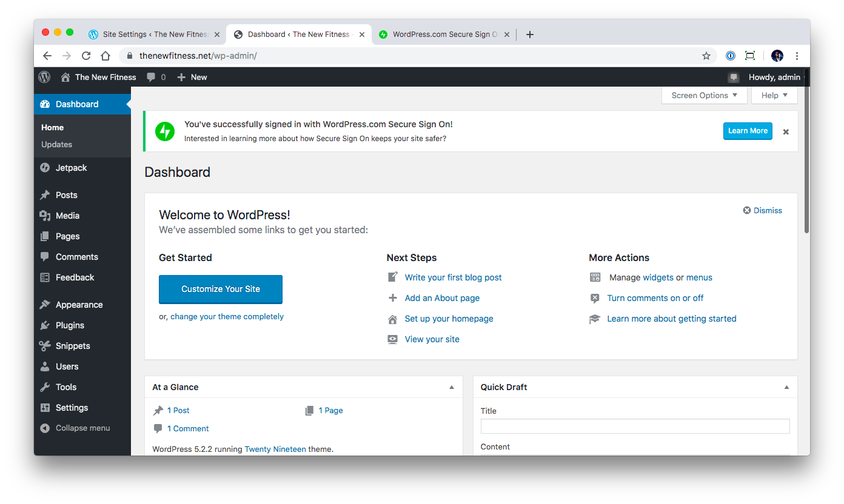Click Write your first blog post

pyautogui.click(x=454, y=277)
